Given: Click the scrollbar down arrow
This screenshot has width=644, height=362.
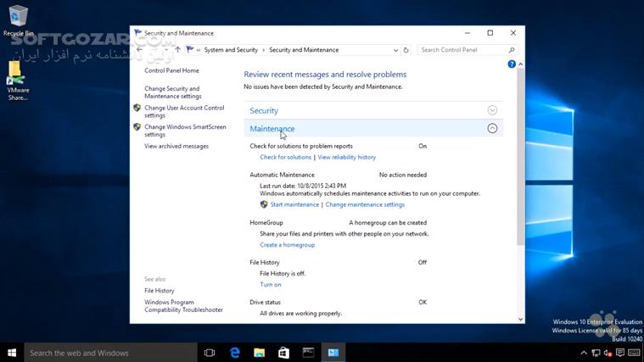Looking at the screenshot, I should point(520,320).
